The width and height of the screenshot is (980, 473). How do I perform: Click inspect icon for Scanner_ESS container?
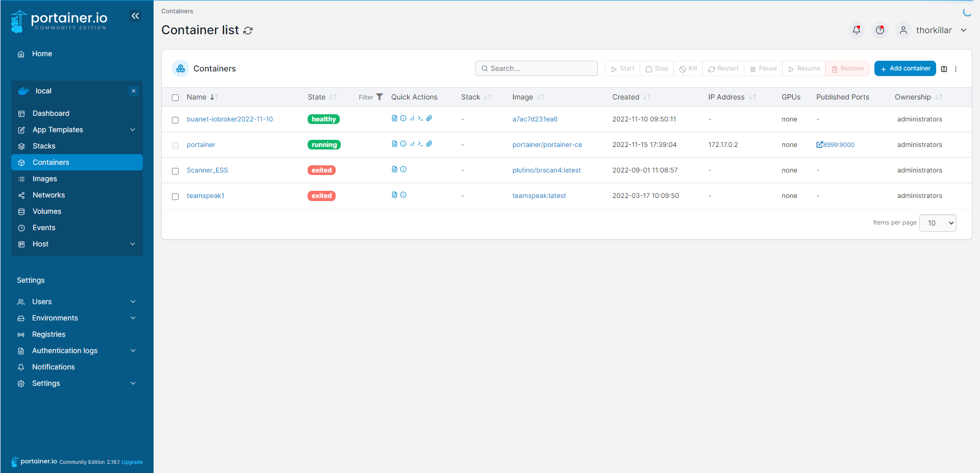[x=403, y=169]
